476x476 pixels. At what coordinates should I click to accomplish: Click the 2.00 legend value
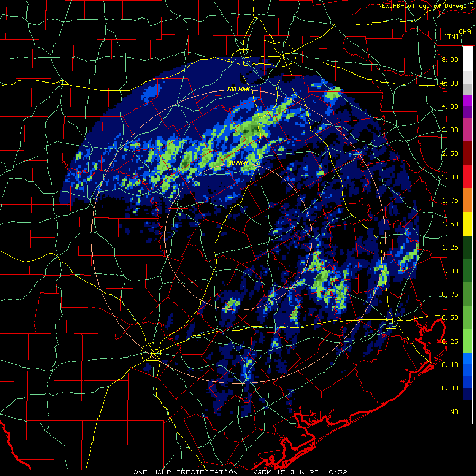click(450, 177)
